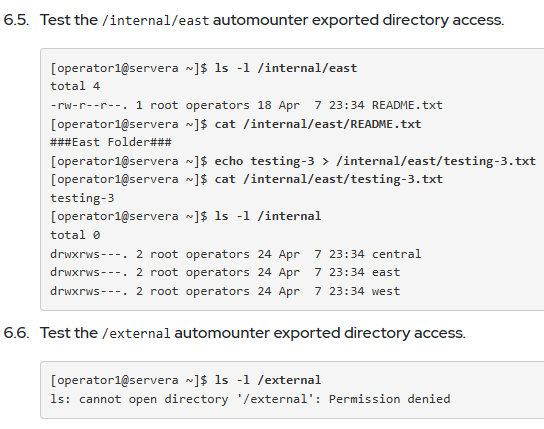Click the cat /internal/east/README.txt command
Image resolution: width=544 pixels, height=429 pixels.
318,124
